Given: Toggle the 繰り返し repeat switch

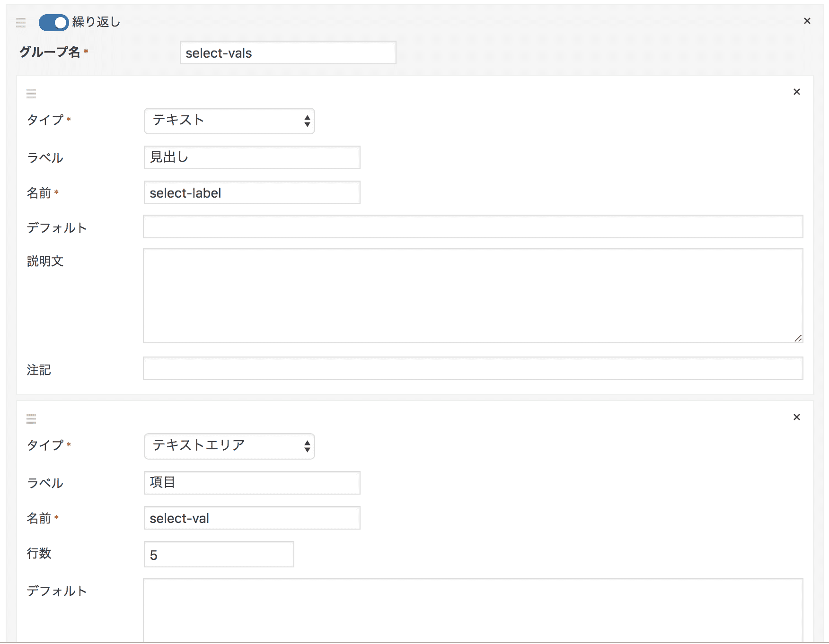Looking at the screenshot, I should pos(54,22).
